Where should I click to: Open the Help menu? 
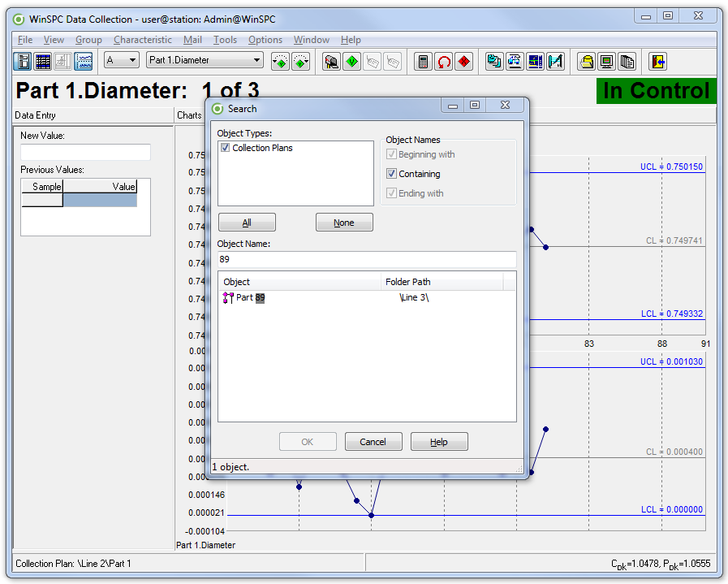point(351,40)
